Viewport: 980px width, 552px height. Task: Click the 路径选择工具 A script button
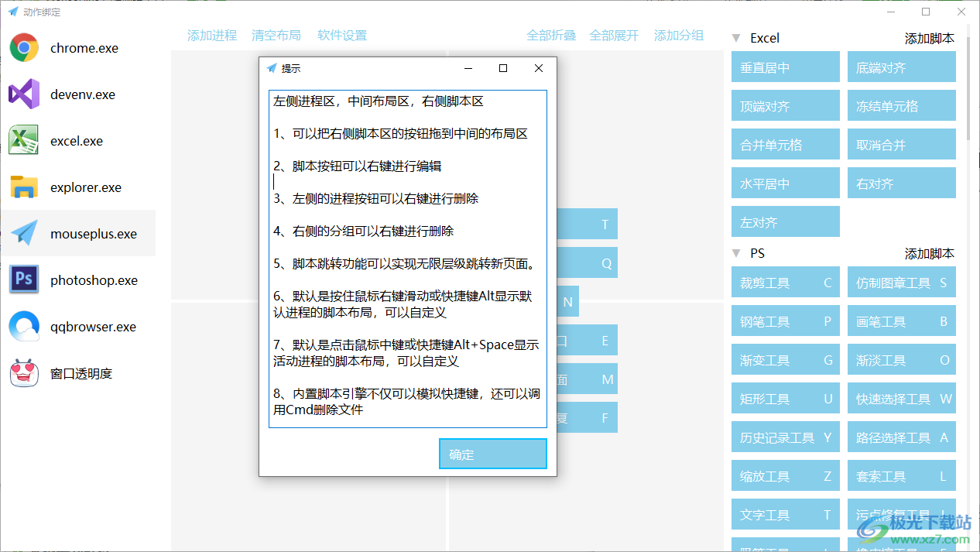tap(902, 437)
